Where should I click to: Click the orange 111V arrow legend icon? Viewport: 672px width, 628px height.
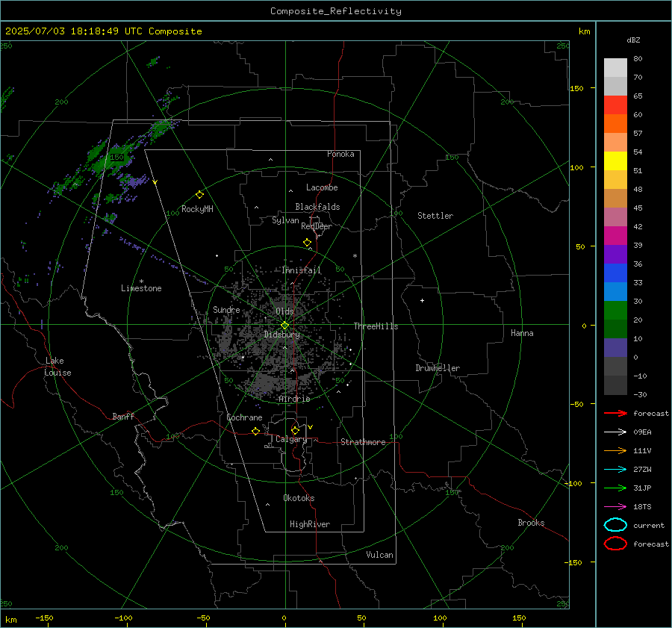(x=615, y=450)
